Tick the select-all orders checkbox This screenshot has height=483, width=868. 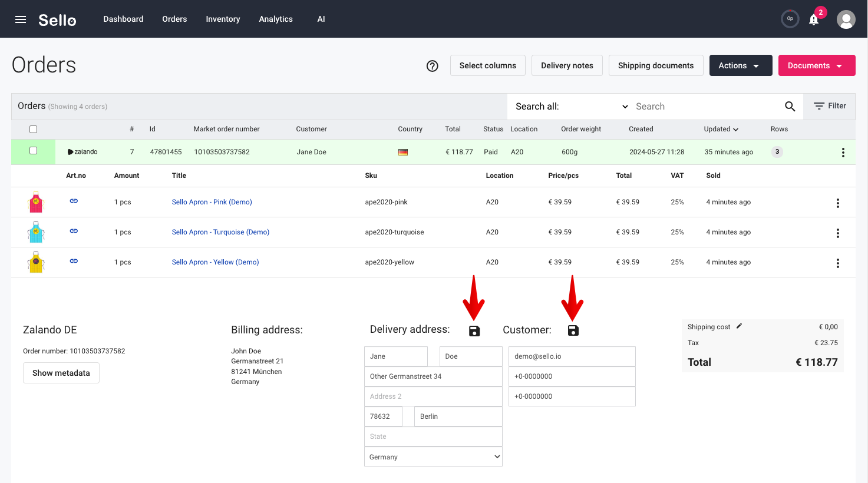[34, 129]
